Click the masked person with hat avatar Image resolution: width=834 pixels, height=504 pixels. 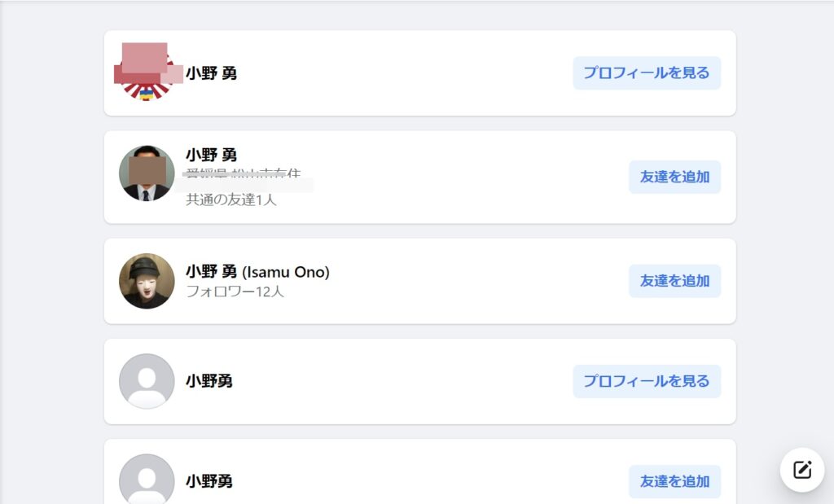(147, 281)
